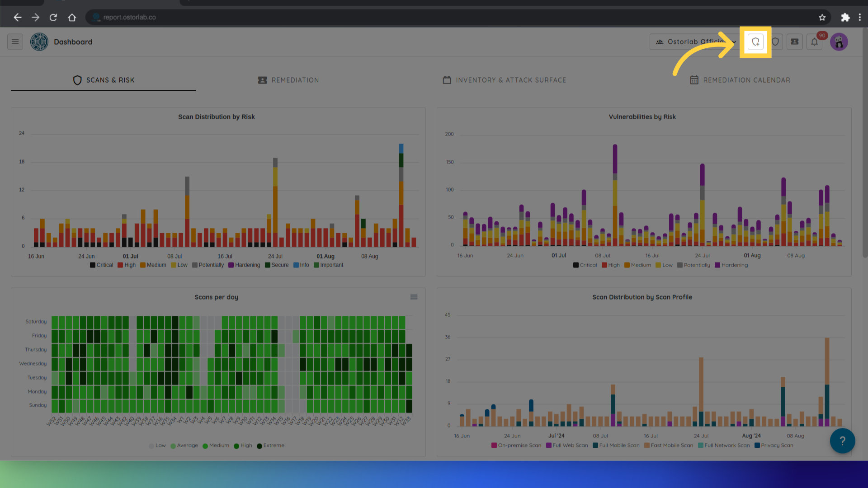
Task: Open Scans per day chart options menu
Action: pyautogui.click(x=414, y=297)
